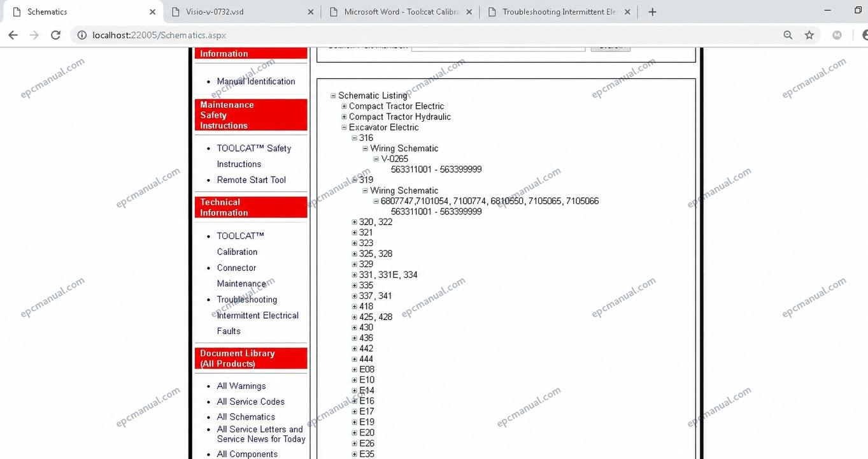Collapse Wiring Schematic under 319
The height and width of the screenshot is (459, 868).
366,191
